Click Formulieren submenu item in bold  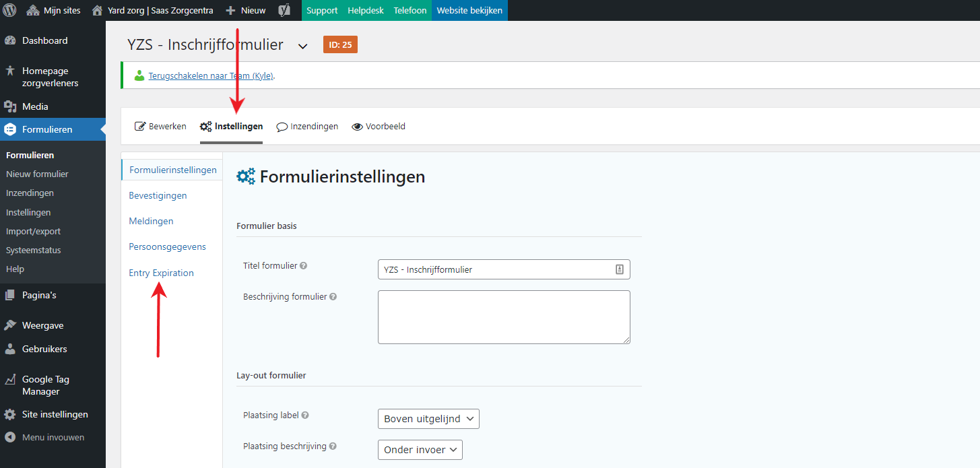[30, 155]
